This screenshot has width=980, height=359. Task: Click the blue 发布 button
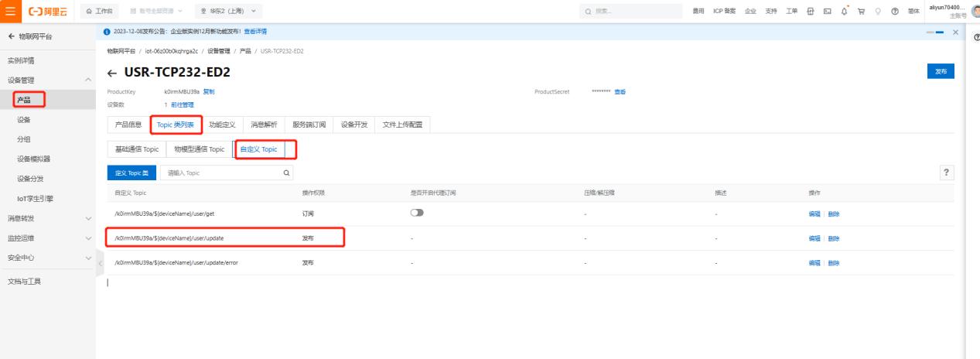(x=940, y=71)
